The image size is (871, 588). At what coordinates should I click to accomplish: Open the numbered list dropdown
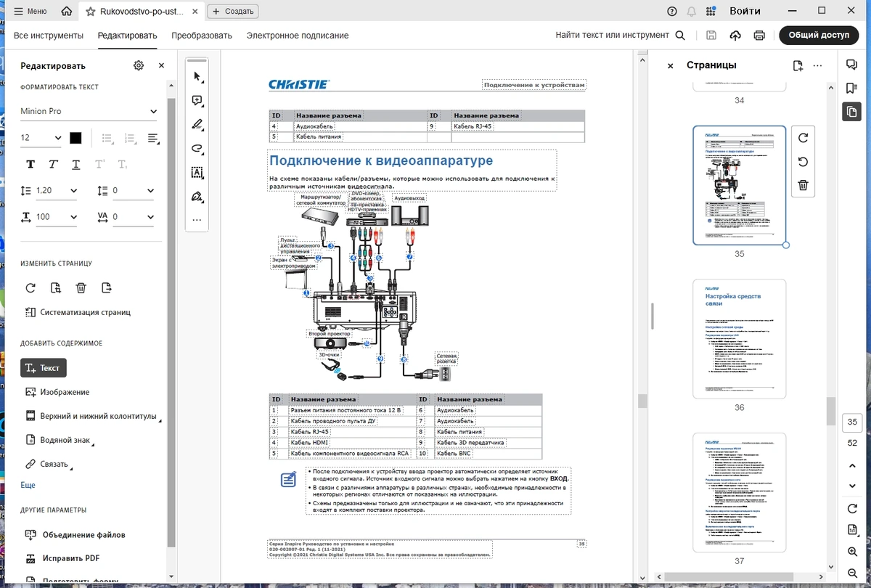pos(132,138)
